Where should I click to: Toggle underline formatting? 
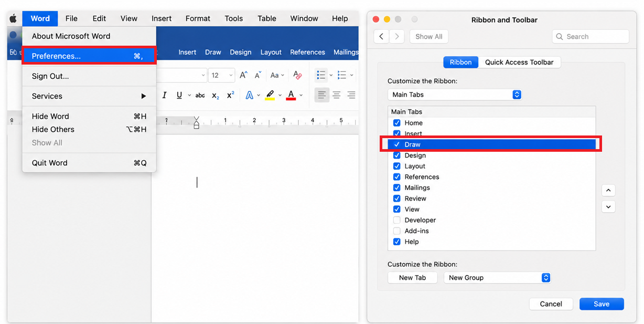(x=179, y=95)
